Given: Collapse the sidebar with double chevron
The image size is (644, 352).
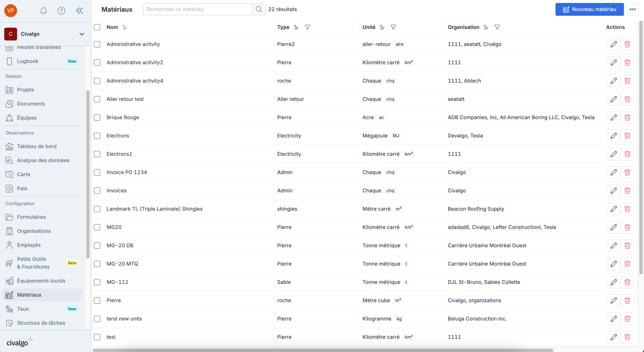Looking at the screenshot, I should (80, 11).
